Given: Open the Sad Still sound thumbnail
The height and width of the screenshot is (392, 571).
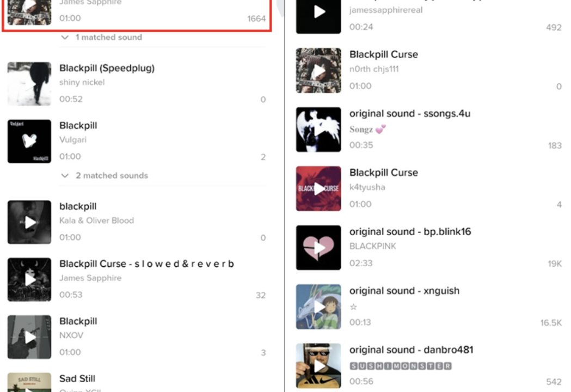Looking at the screenshot, I should pyautogui.click(x=29, y=382).
